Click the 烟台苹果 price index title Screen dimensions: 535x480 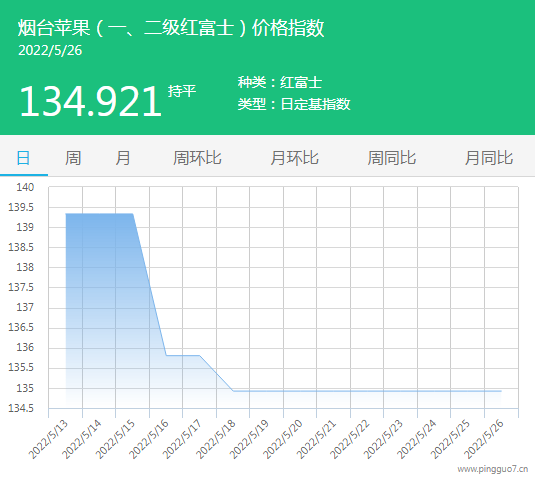[171, 28]
